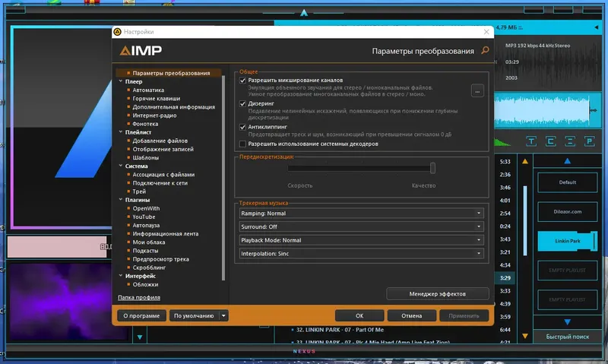Open the ellipsis options button beside channel mixing
This screenshot has width=608, height=364.
click(477, 90)
